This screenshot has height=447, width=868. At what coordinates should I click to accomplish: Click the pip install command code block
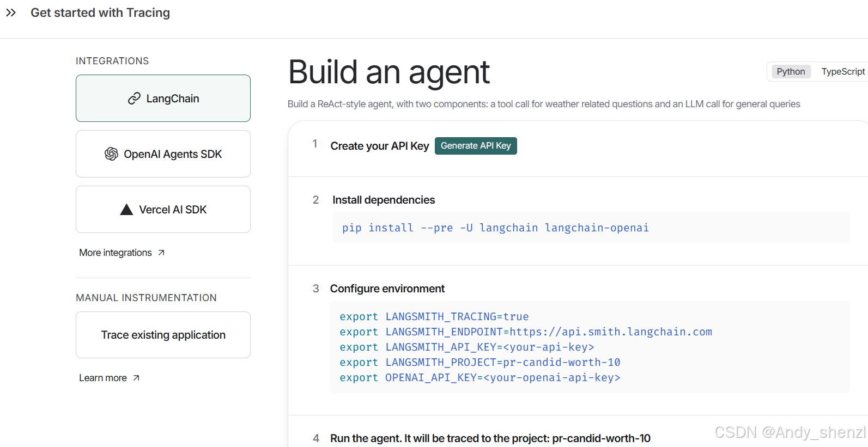tap(591, 228)
